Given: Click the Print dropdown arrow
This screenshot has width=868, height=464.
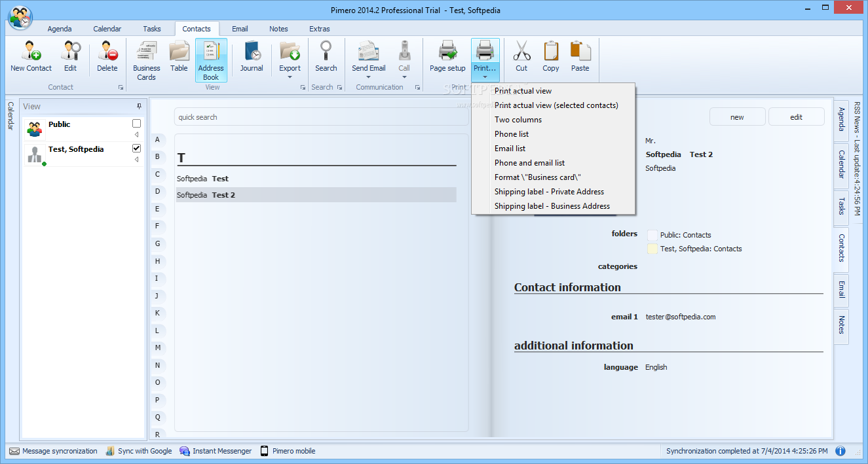Looking at the screenshot, I should 485,77.
